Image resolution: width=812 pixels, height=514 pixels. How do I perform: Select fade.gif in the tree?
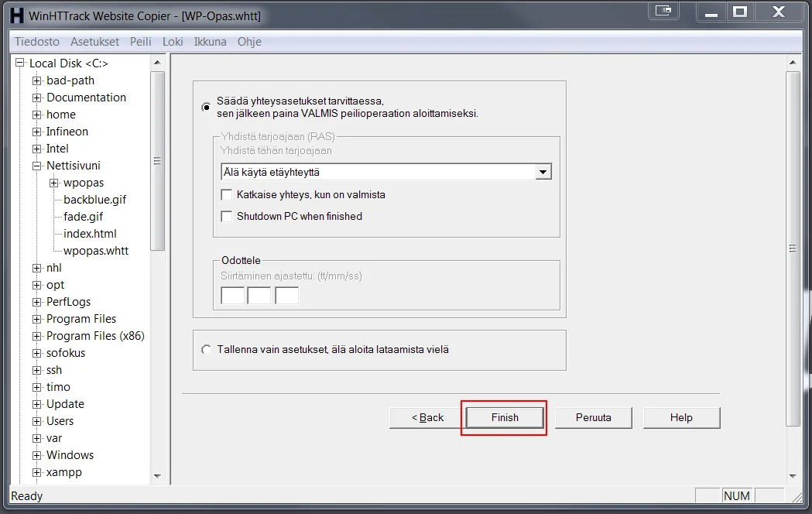[x=84, y=217]
